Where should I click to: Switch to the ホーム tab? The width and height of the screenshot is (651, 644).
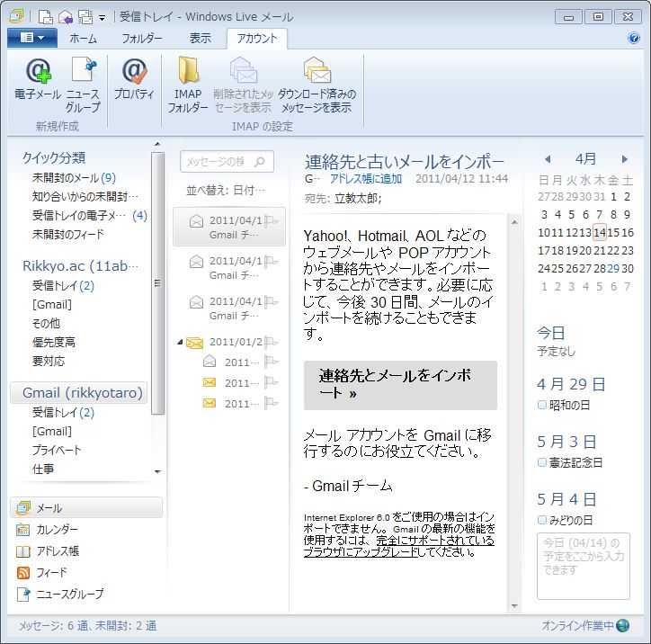click(83, 39)
